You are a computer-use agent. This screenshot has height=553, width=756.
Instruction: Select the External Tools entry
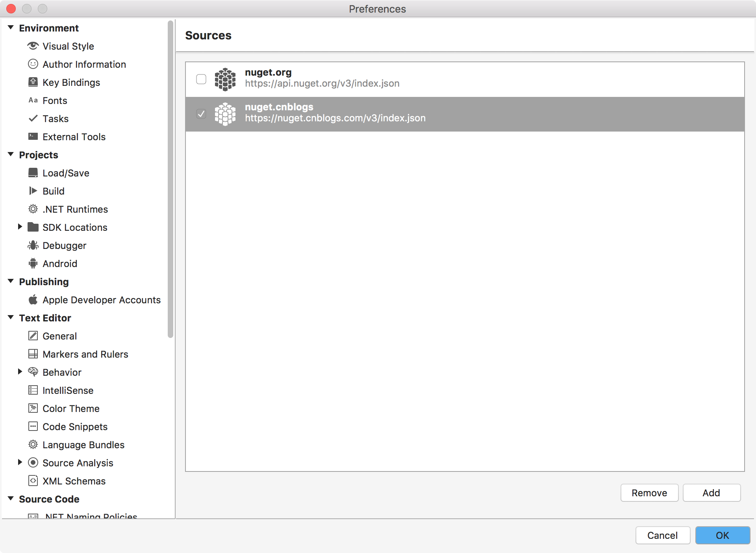click(74, 137)
